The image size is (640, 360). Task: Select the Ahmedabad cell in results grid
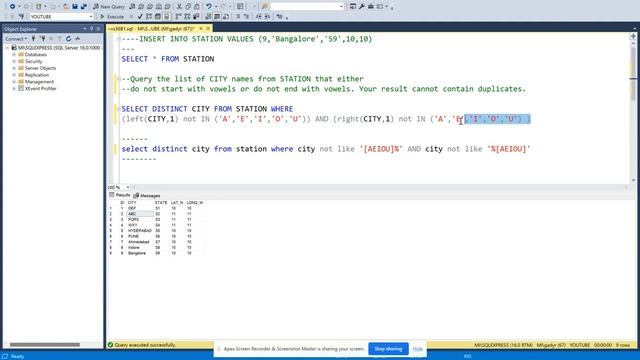point(140,242)
